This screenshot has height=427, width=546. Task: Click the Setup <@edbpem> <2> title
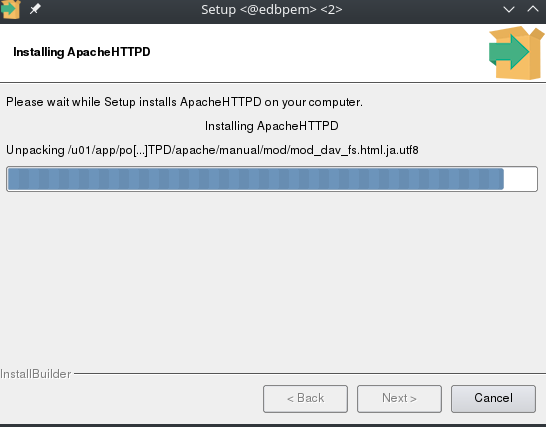(272, 9)
